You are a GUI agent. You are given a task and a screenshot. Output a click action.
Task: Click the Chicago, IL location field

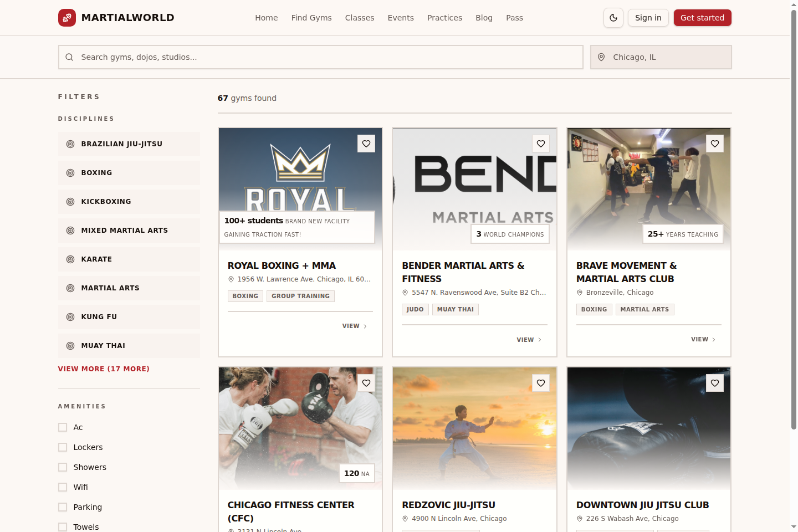pyautogui.click(x=661, y=57)
